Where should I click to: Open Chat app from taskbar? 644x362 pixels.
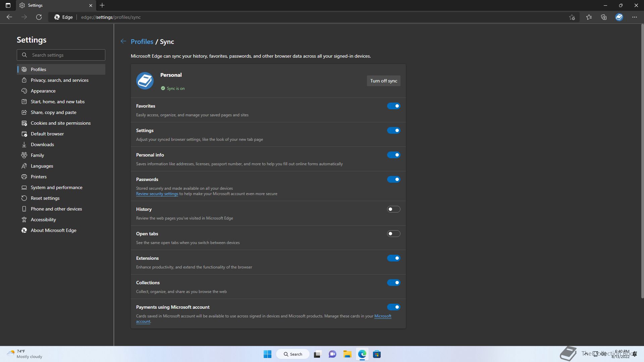[332, 354]
